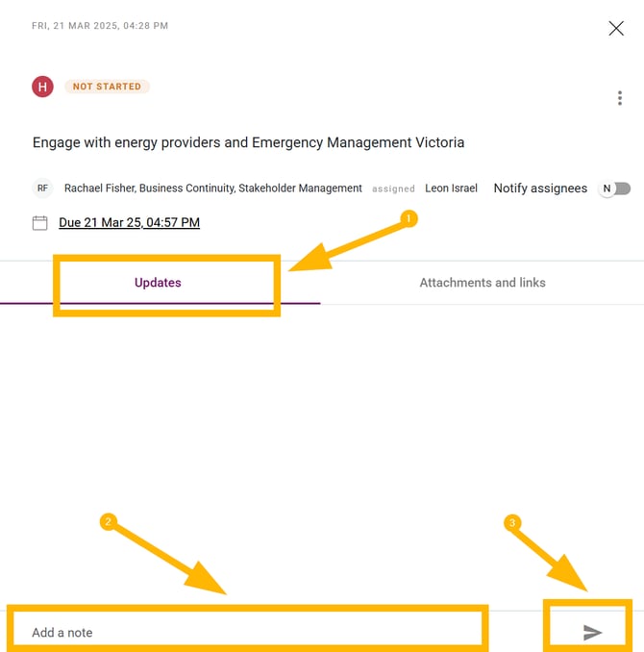Click the orange number 2 annotation marker

tap(108, 522)
